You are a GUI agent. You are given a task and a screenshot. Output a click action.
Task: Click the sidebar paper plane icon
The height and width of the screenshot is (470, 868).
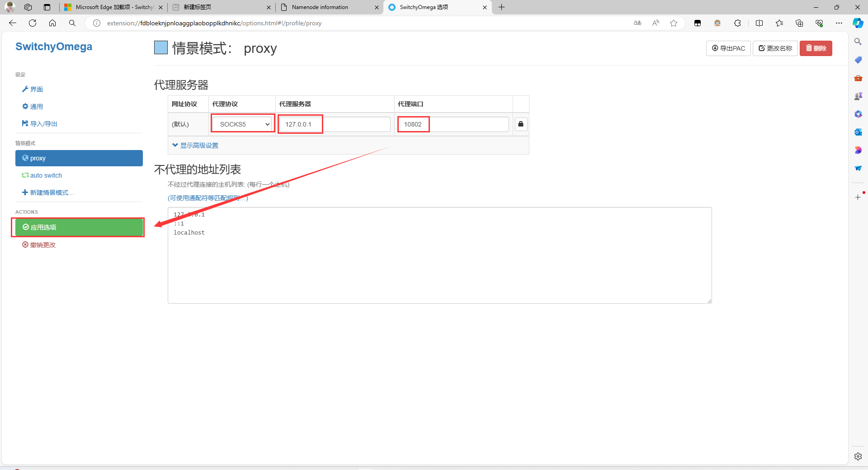[x=858, y=168]
